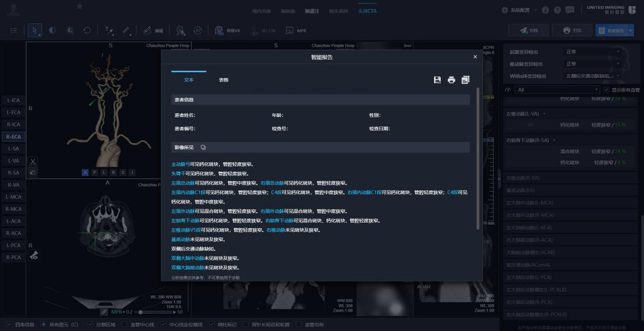Image resolution: width=644 pixels, height=331 pixels.
Task: Click the 智能报告 button
Action: (611, 31)
